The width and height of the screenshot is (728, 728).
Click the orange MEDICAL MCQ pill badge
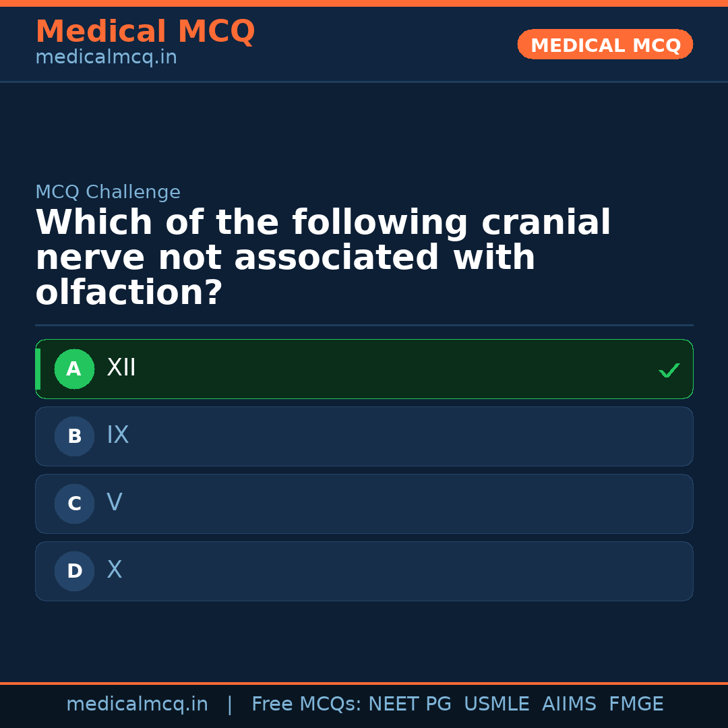pos(605,44)
